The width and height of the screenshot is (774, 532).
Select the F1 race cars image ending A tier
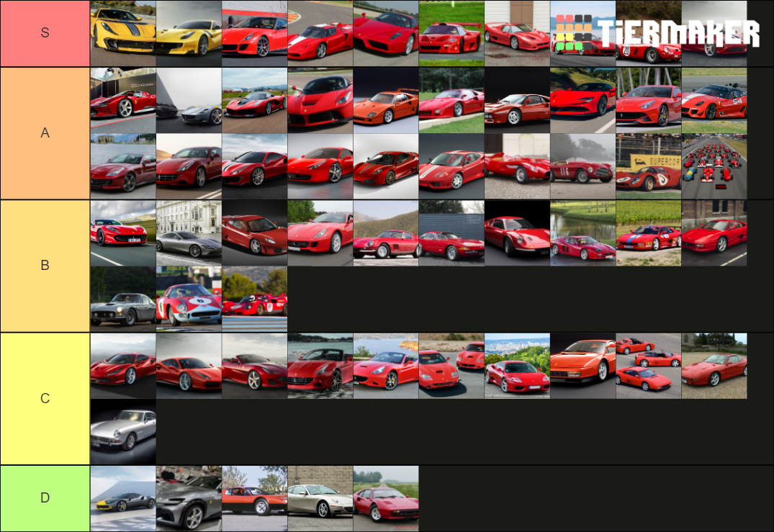point(714,164)
